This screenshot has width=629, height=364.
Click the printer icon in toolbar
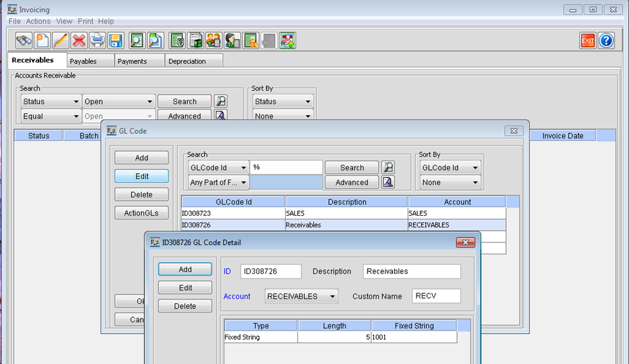click(97, 41)
